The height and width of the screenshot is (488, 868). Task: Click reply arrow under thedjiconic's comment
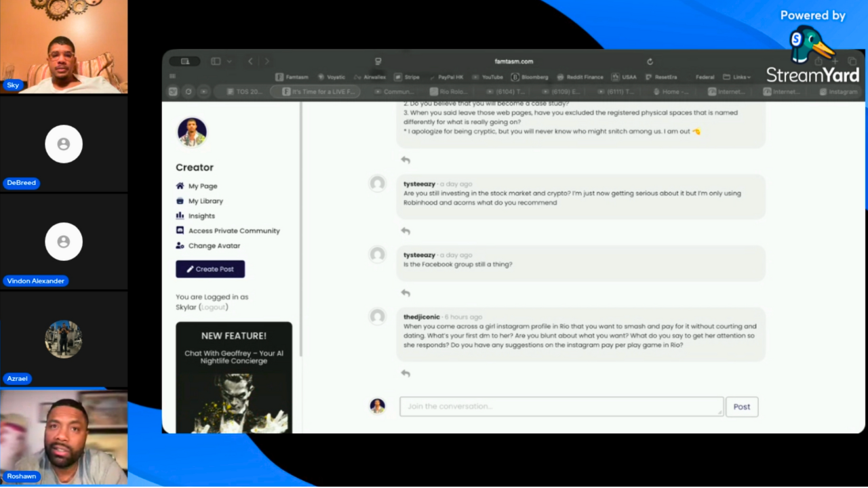pos(406,373)
